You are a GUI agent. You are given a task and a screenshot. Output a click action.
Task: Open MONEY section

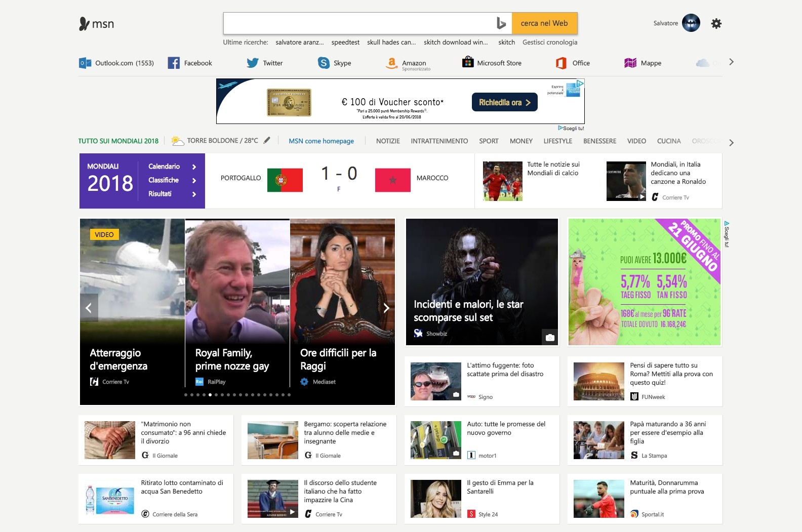pyautogui.click(x=521, y=141)
